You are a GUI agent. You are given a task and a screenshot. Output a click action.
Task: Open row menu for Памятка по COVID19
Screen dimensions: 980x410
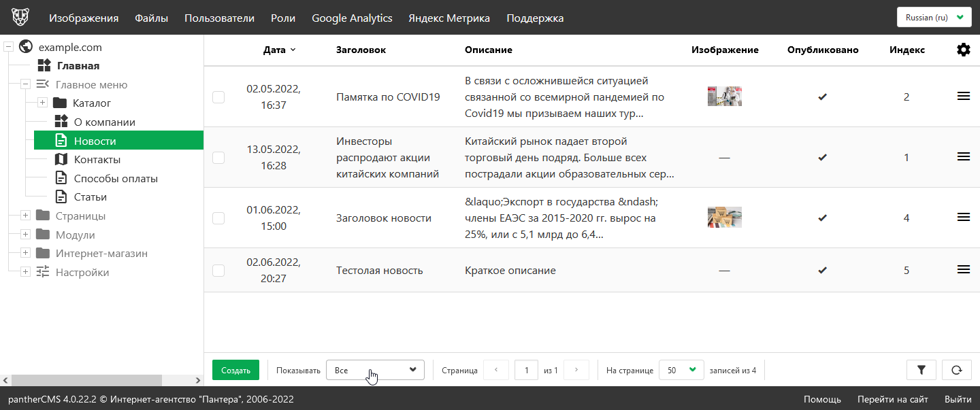click(x=963, y=97)
